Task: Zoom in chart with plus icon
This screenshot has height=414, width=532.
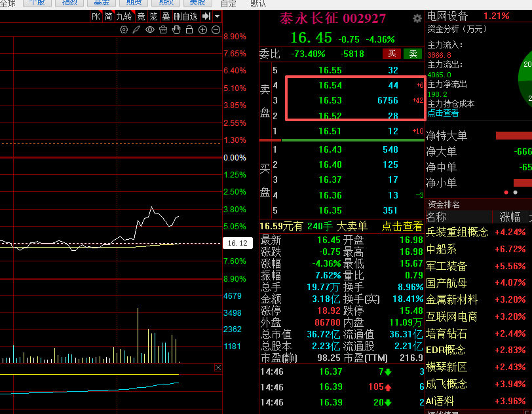Action: [202, 30]
